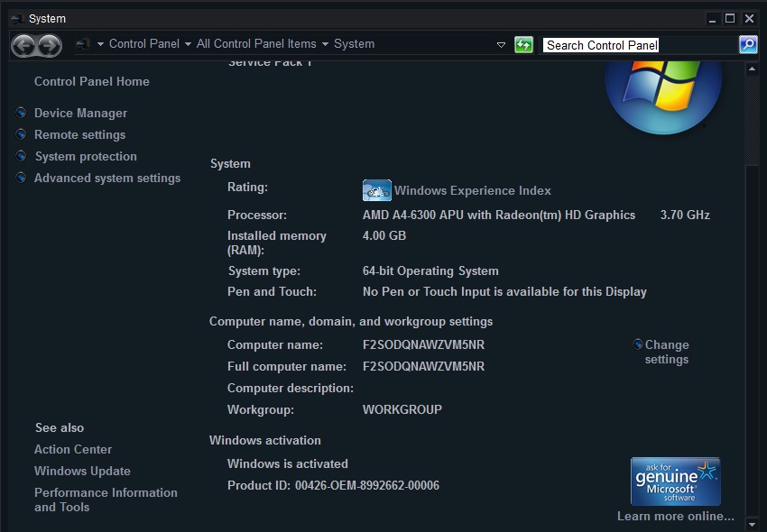
Task: Go forward with the Forward arrow button
Action: click(x=50, y=46)
